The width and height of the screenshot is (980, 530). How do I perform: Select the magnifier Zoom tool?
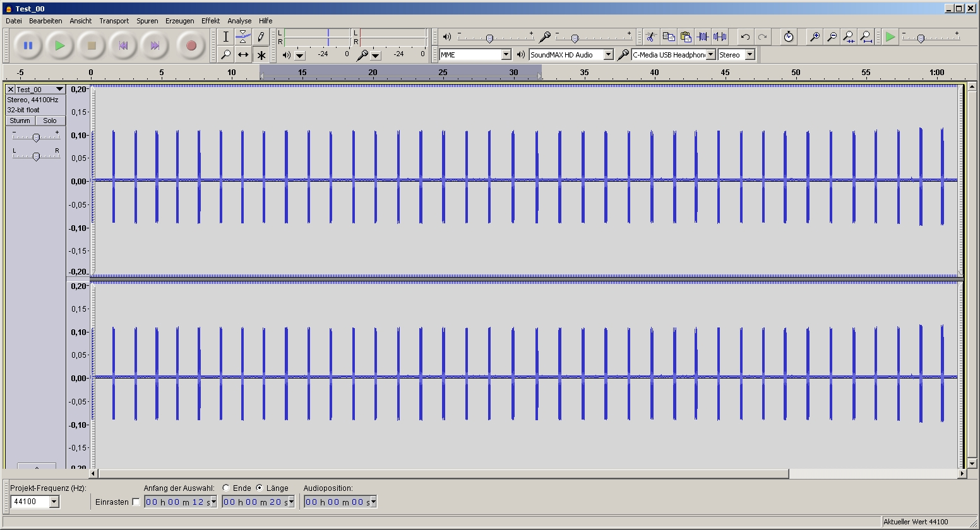(x=226, y=55)
